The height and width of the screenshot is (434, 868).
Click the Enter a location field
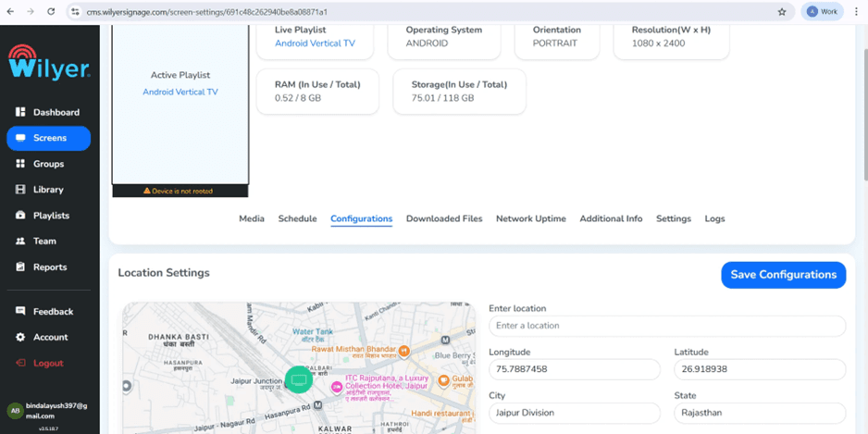pyautogui.click(x=667, y=326)
